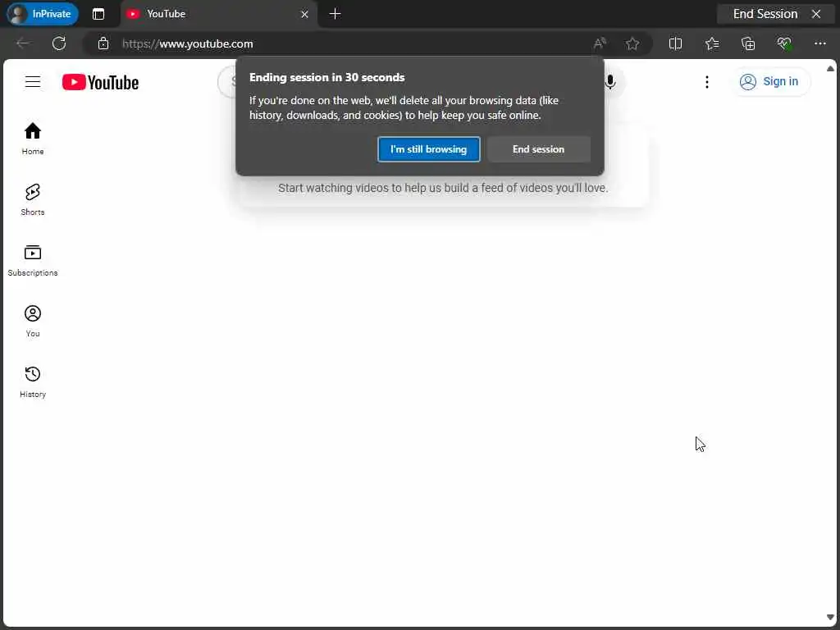Click the YouTube logo
Image resolution: width=840 pixels, height=630 pixels.
tap(100, 82)
